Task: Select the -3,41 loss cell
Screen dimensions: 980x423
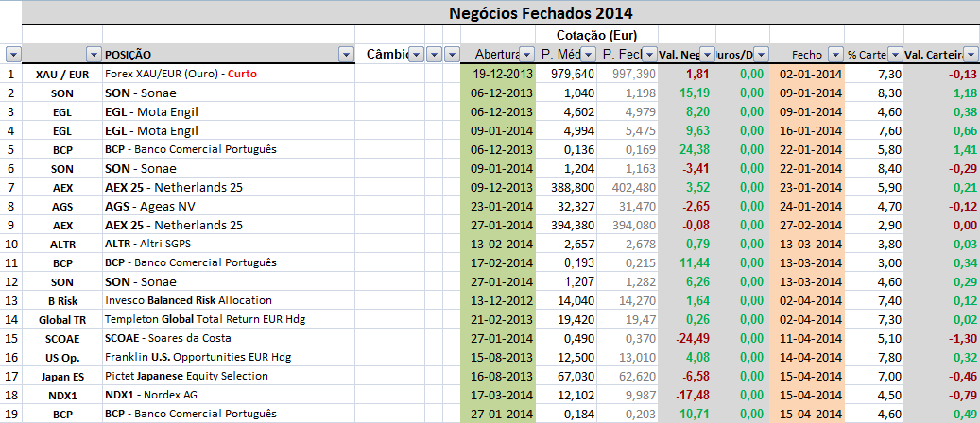Action: pyautogui.click(x=687, y=168)
